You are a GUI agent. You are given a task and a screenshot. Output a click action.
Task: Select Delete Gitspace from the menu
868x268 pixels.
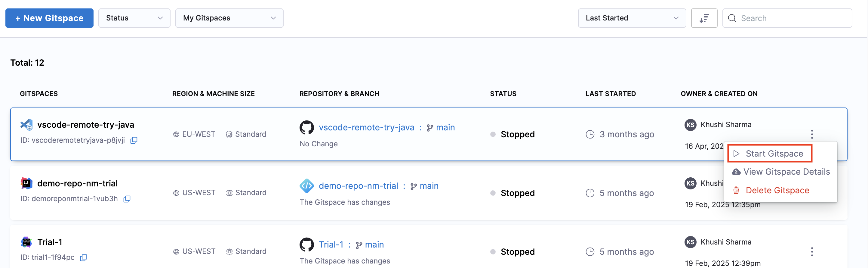pyautogui.click(x=777, y=190)
